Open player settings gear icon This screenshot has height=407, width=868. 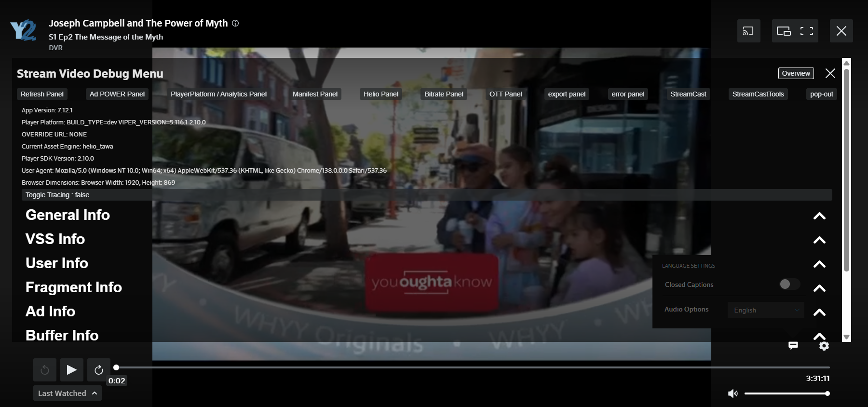click(824, 346)
